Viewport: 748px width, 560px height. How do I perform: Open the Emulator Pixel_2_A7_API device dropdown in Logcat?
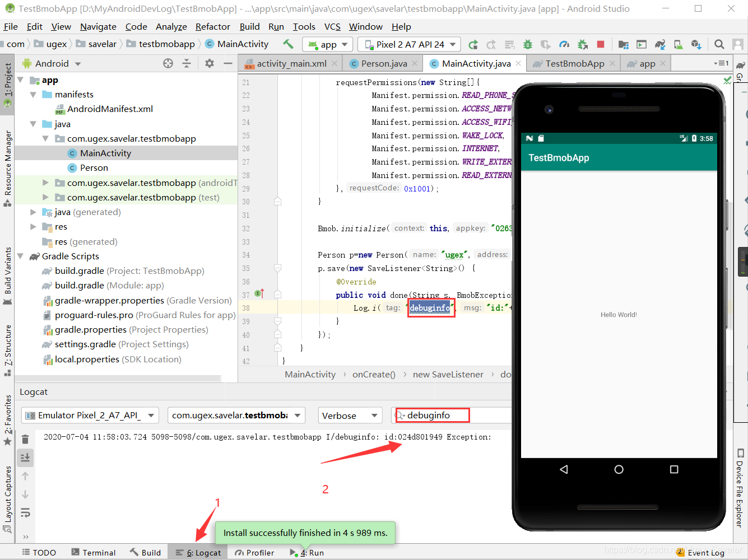pyautogui.click(x=90, y=415)
